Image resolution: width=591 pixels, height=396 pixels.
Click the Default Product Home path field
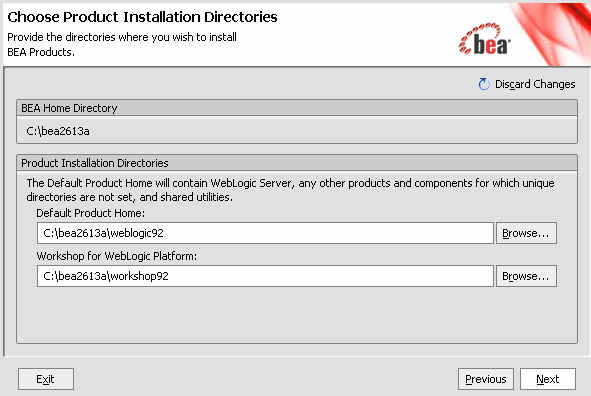[265, 233]
